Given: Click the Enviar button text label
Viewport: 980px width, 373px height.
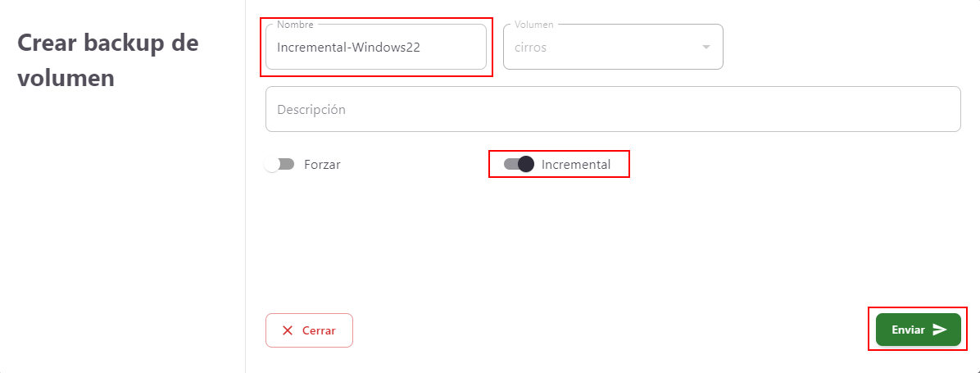Looking at the screenshot, I should [908, 330].
